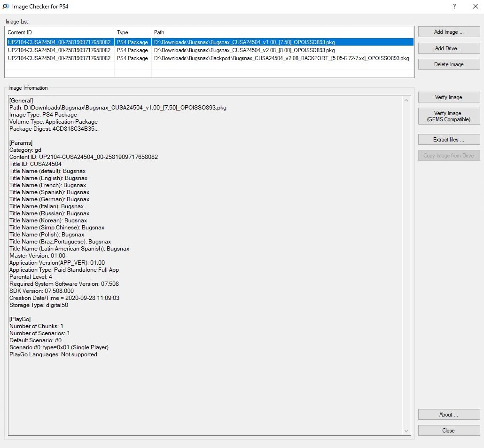484x448 pixels.
Task: Click the 'Title Name (English): Bugsnax' line
Action: click(48, 178)
